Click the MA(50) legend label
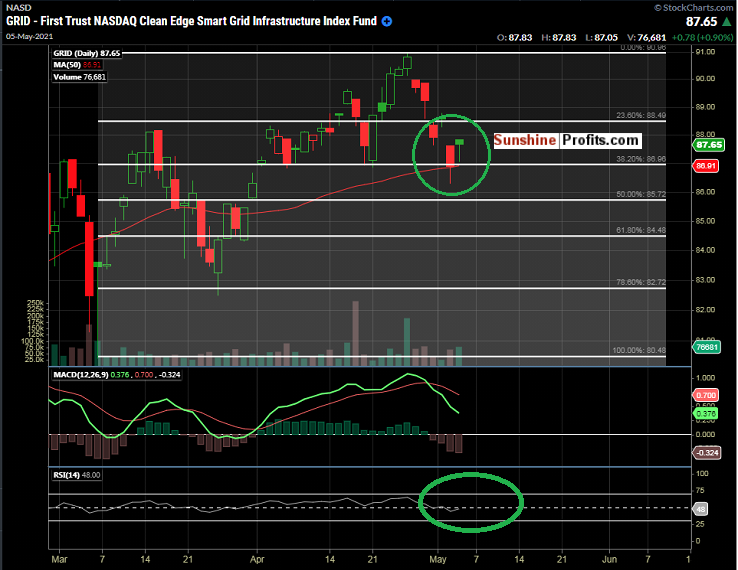This screenshot has width=738, height=570. coord(77,65)
